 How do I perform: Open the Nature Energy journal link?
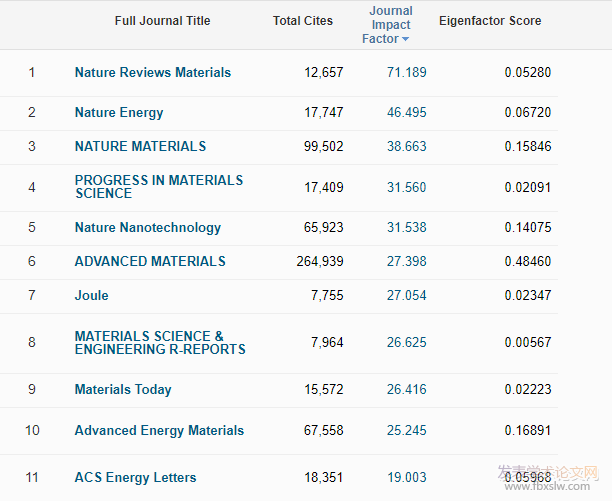pos(119,113)
